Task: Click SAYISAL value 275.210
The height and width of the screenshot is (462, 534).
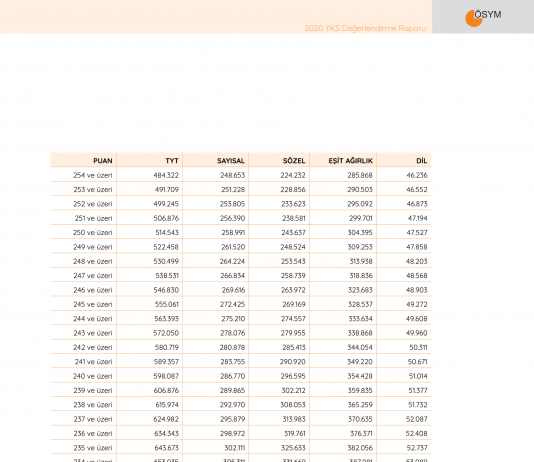Action: click(x=233, y=318)
